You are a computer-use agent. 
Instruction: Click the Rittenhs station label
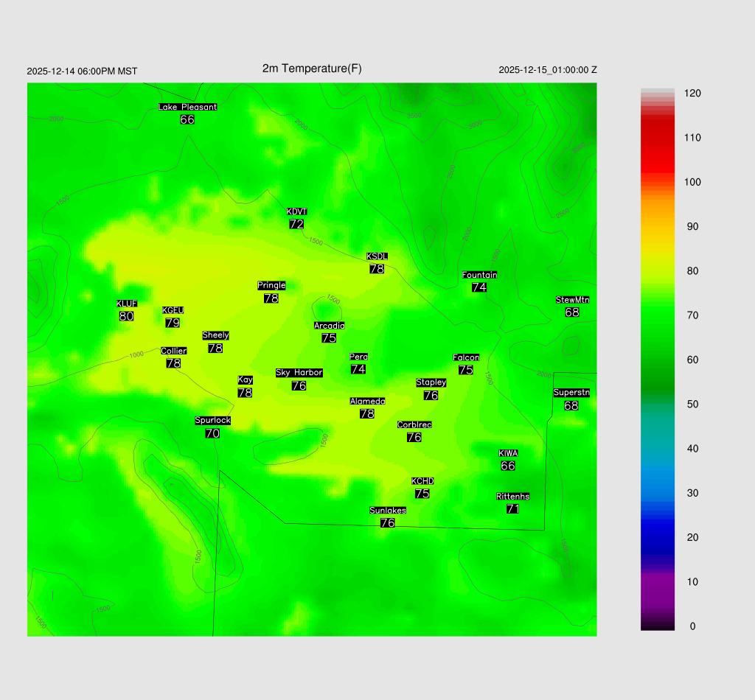click(x=513, y=497)
